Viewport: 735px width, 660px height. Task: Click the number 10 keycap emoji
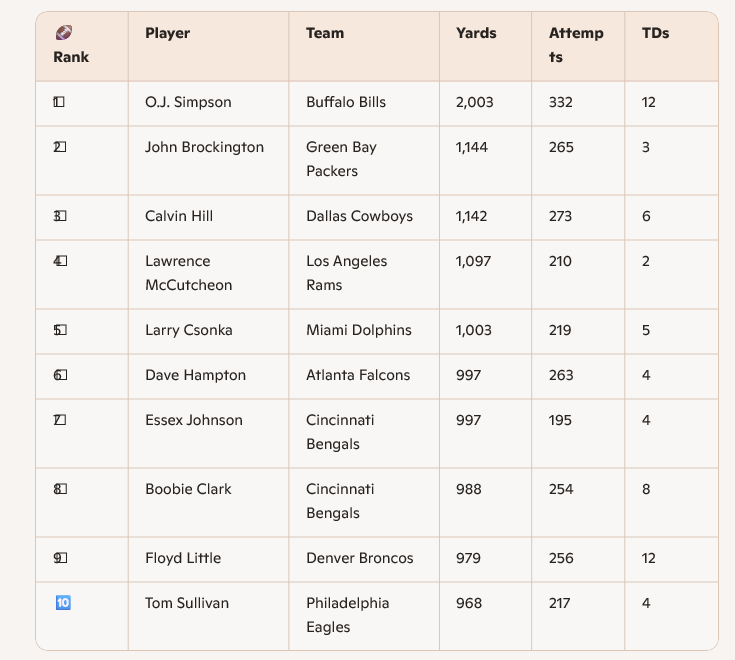click(63, 602)
